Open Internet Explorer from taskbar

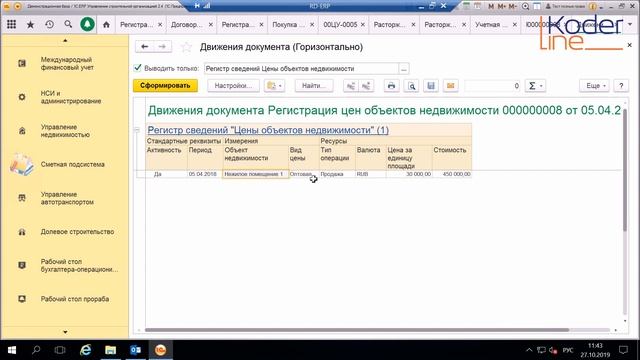[x=86, y=350]
